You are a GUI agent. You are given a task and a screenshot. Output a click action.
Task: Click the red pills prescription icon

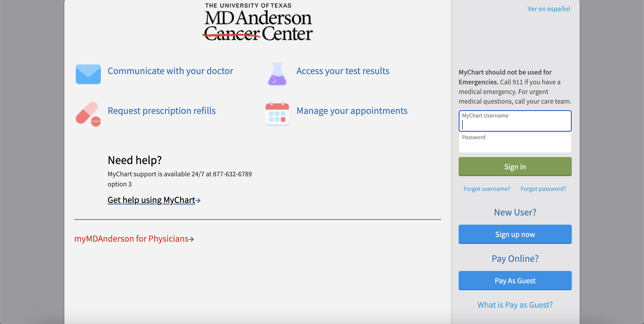click(88, 114)
